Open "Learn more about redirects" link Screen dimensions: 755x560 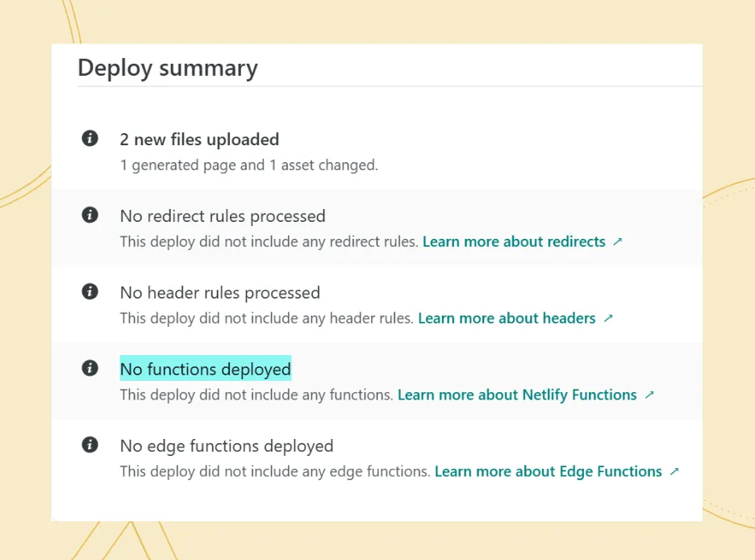point(514,242)
